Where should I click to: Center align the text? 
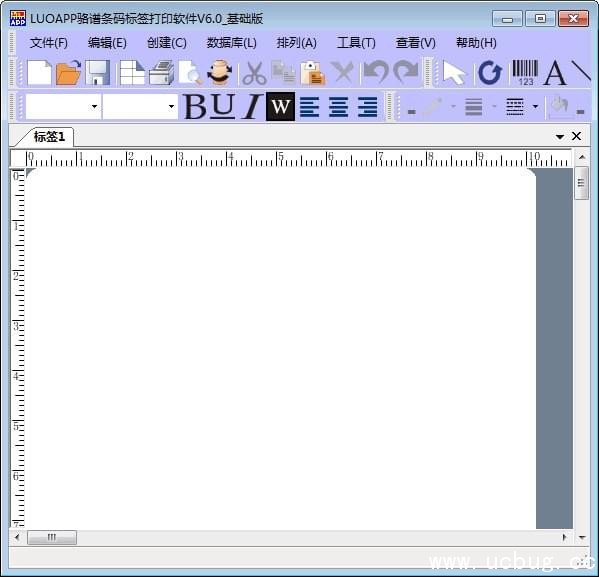[x=338, y=107]
